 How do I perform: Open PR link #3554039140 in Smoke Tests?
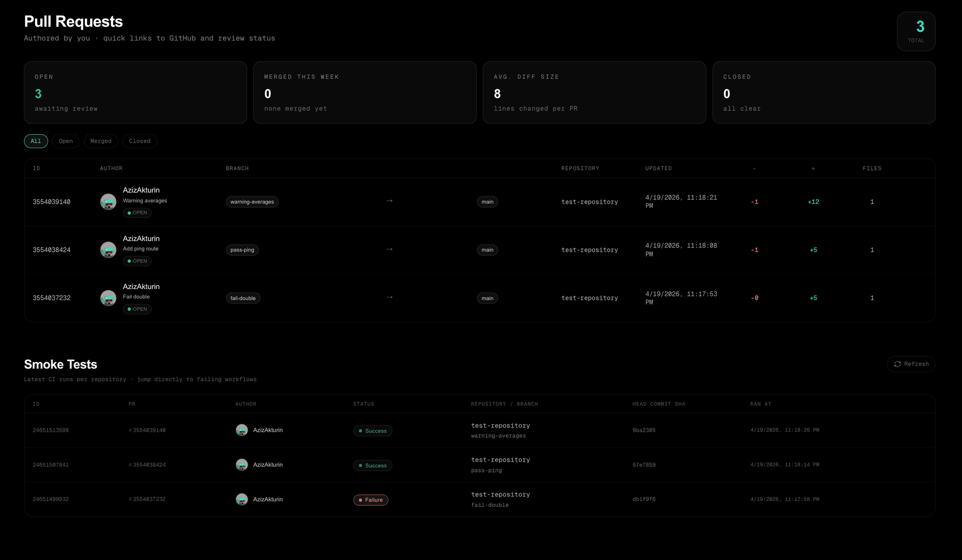147,430
